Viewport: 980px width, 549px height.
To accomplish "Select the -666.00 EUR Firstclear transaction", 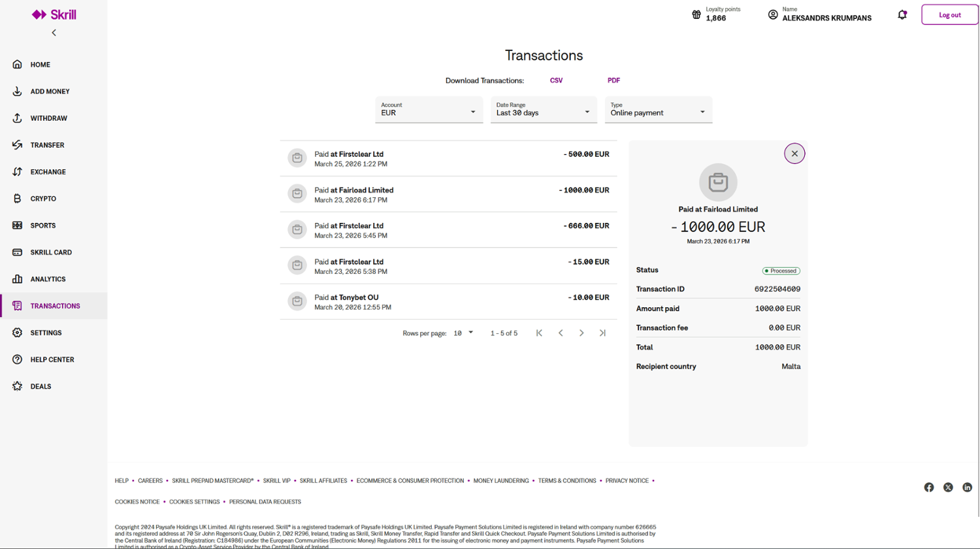I will click(448, 230).
